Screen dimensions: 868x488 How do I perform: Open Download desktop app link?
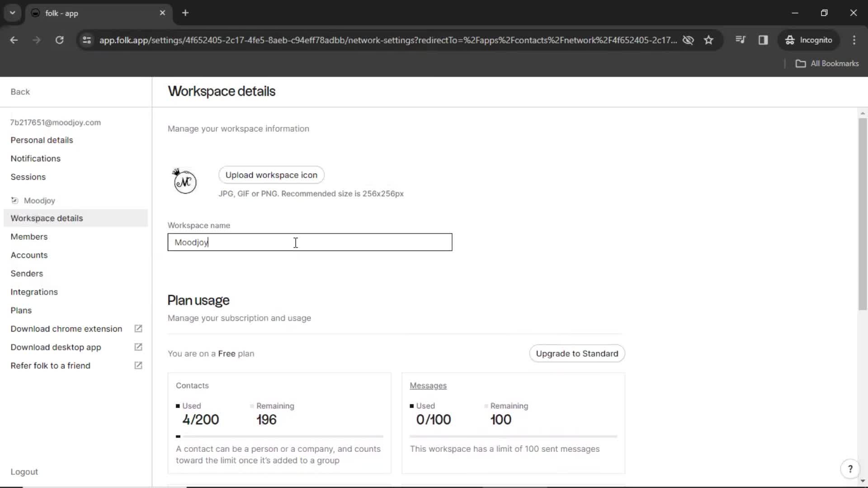56,347
